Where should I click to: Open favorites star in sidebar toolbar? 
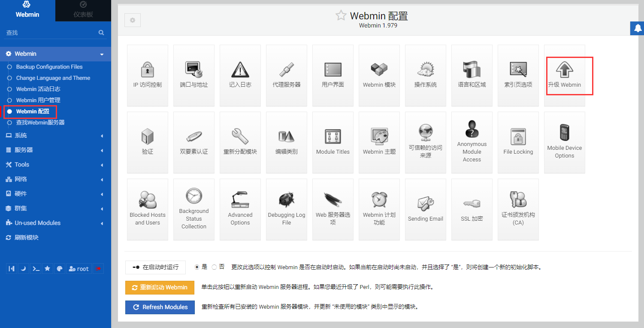click(48, 269)
